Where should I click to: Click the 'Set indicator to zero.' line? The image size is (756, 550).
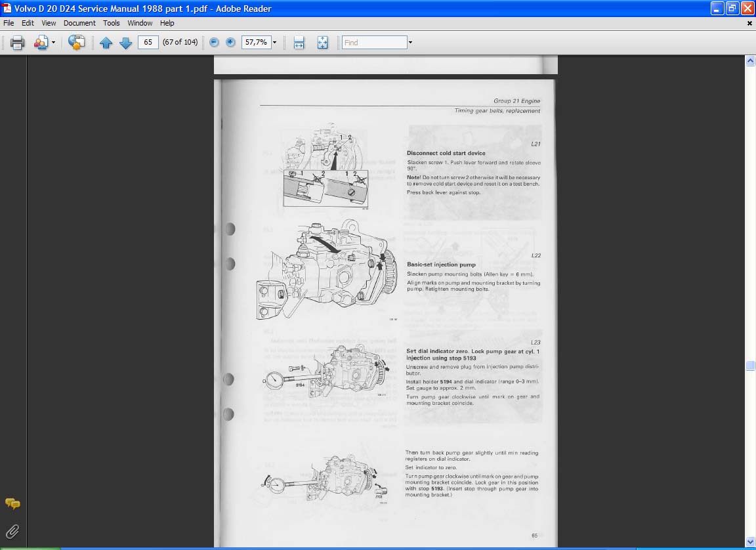pos(430,467)
